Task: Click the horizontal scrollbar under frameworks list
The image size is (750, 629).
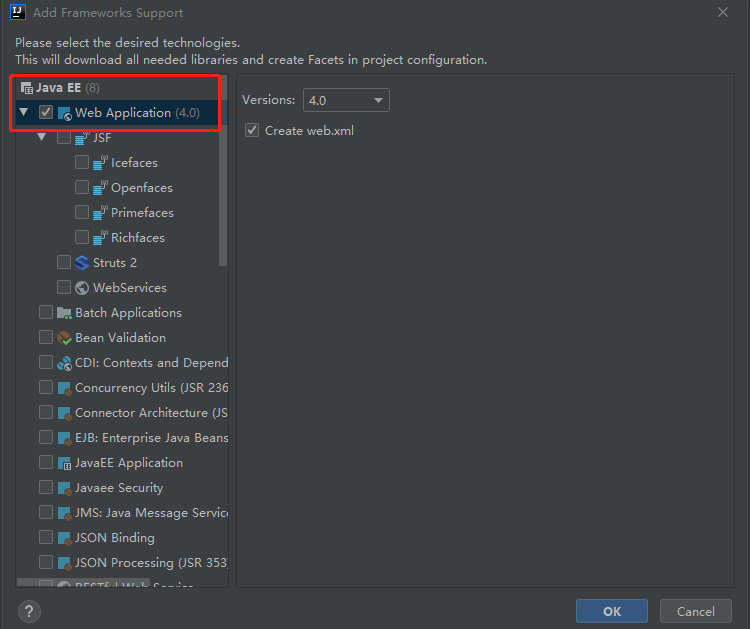Action: 83,583
